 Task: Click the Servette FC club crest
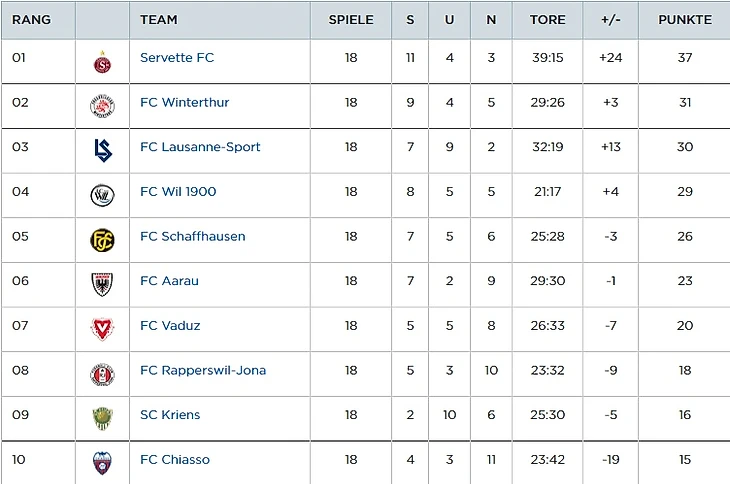pyautogui.click(x=102, y=63)
